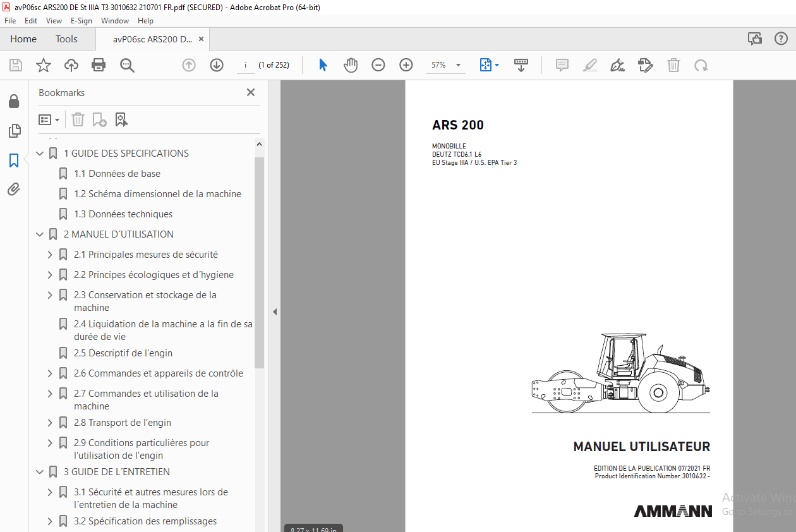
Task: Expand 2.3 Conservation et stockage bookmark
Action: [x=50, y=295]
